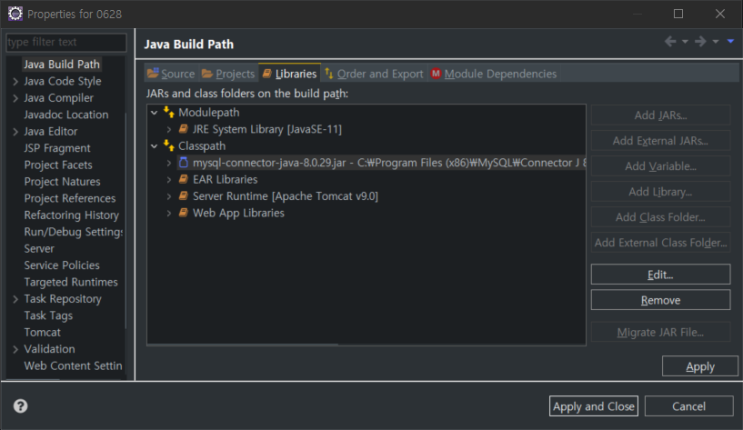Click the mysql-connector jar file icon
This screenshot has height=430, width=743.
(183, 163)
